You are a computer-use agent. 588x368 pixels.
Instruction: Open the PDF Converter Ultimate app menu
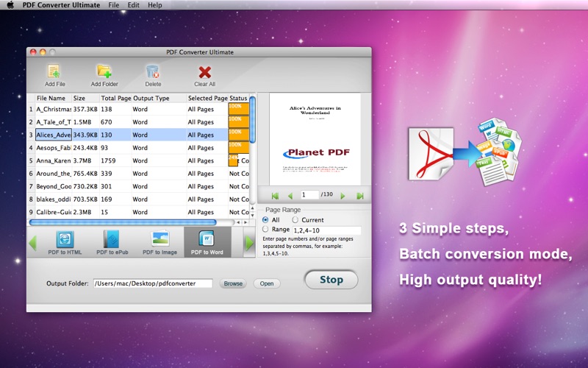click(x=61, y=5)
